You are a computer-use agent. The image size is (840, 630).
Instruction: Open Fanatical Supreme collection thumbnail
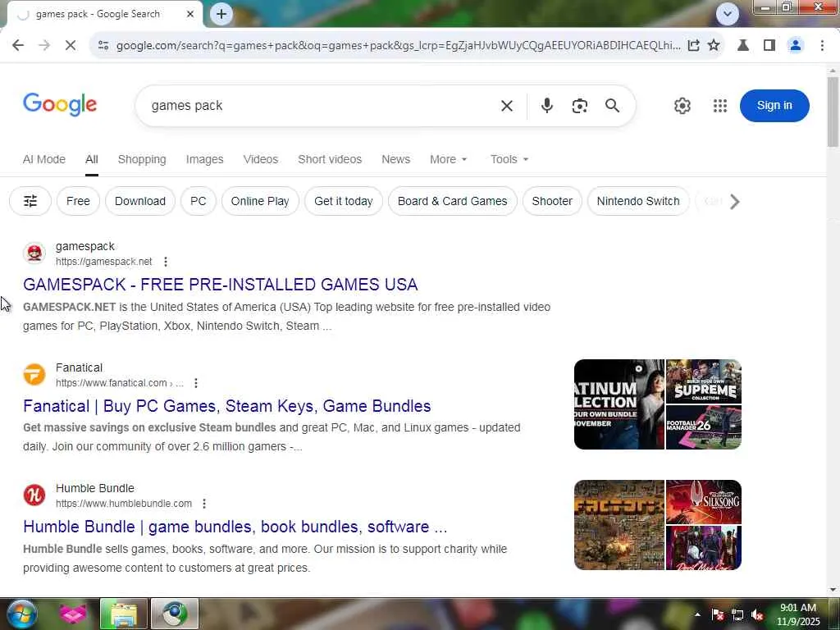tap(703, 381)
